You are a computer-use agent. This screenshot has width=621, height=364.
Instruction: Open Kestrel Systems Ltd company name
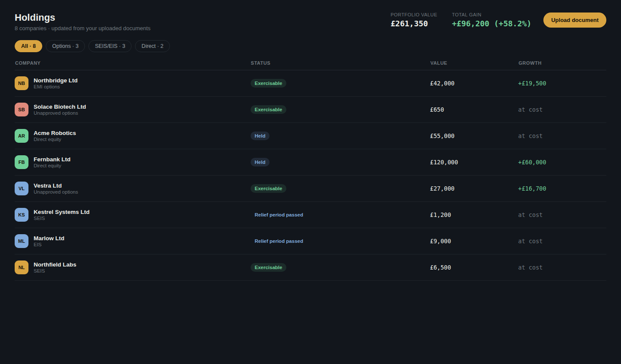[62, 212]
